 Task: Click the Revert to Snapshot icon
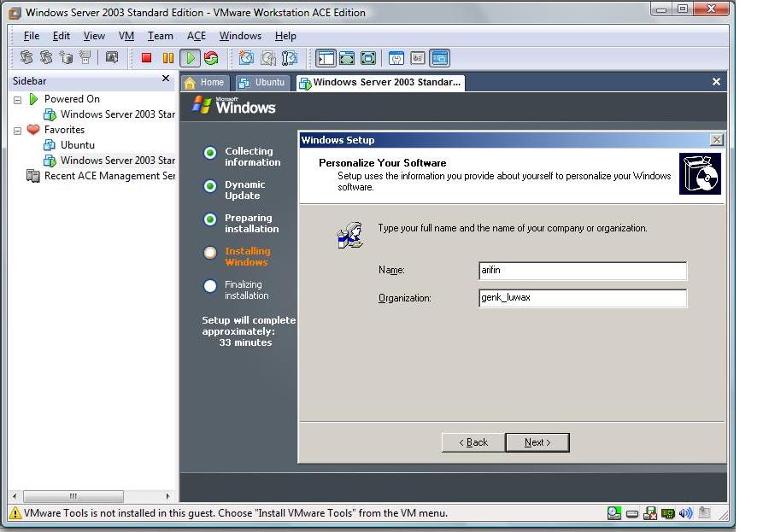point(267,58)
